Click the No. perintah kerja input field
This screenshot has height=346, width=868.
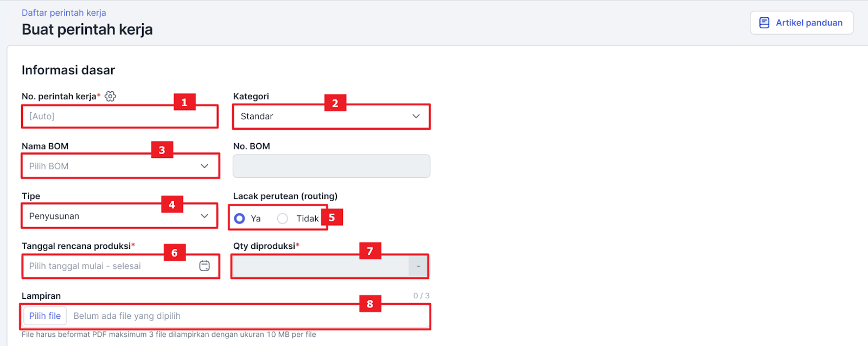pyautogui.click(x=119, y=117)
